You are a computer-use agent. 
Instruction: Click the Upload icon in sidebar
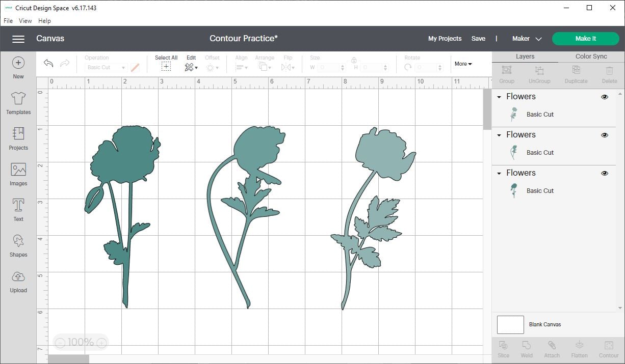coord(18,281)
